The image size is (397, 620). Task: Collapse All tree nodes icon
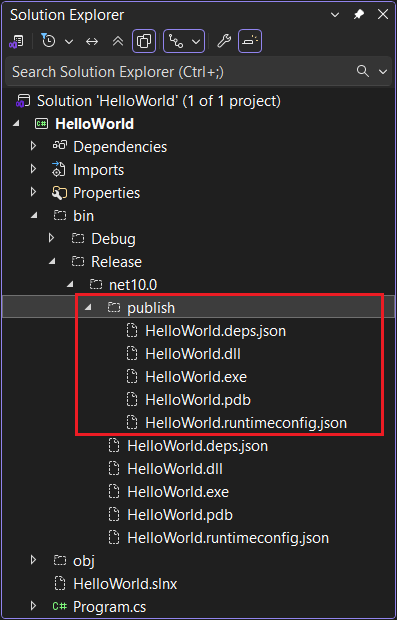pos(118,41)
